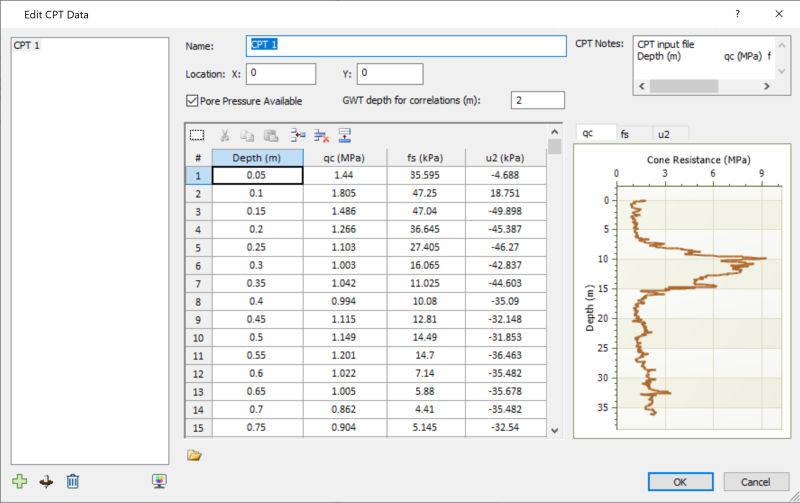Viewport: 800px width, 503px height.
Task: Delete selected CPT with trash icon
Action: 72,481
